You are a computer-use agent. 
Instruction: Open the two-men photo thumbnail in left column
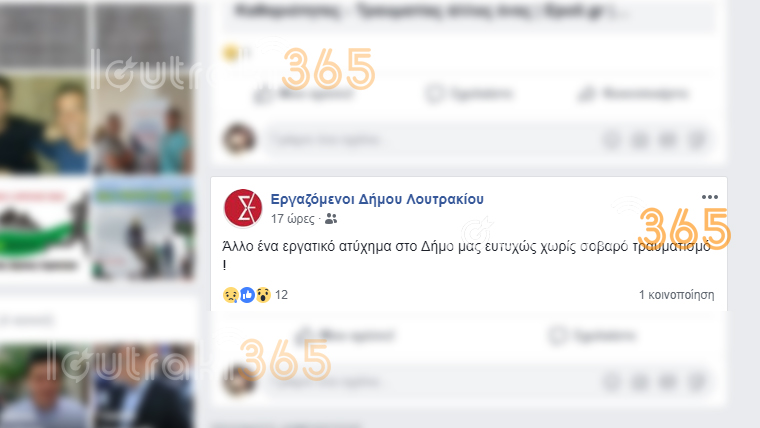pyautogui.click(x=44, y=124)
